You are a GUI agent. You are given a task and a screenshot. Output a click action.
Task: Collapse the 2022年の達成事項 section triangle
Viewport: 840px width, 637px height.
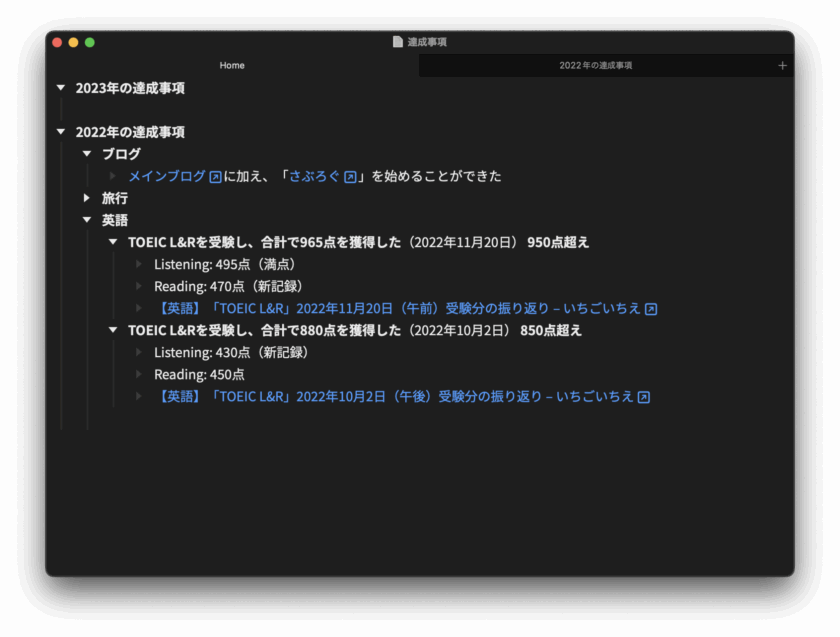[x=61, y=132]
